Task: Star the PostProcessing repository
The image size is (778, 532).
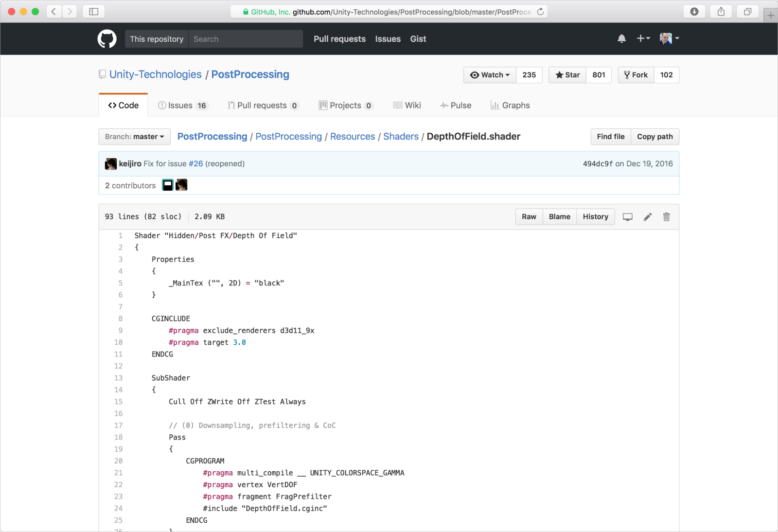Action: [x=567, y=75]
